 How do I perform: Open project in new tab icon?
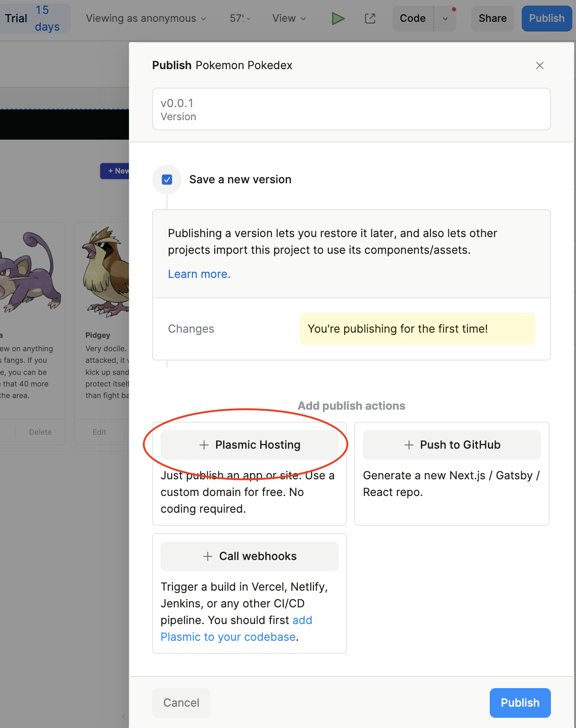[370, 19]
